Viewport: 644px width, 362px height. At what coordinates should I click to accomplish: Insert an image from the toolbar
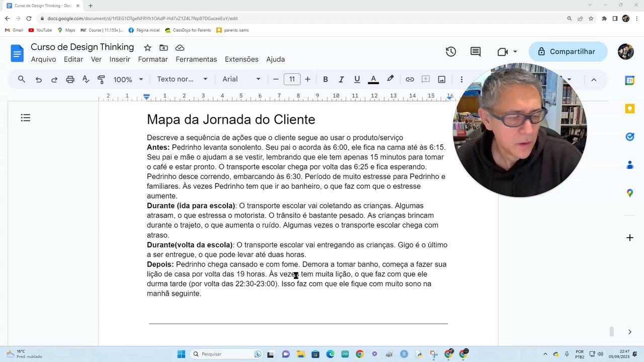(442, 79)
